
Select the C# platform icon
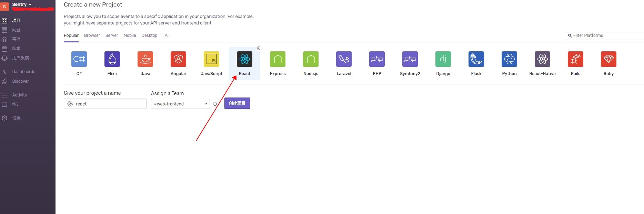click(79, 59)
